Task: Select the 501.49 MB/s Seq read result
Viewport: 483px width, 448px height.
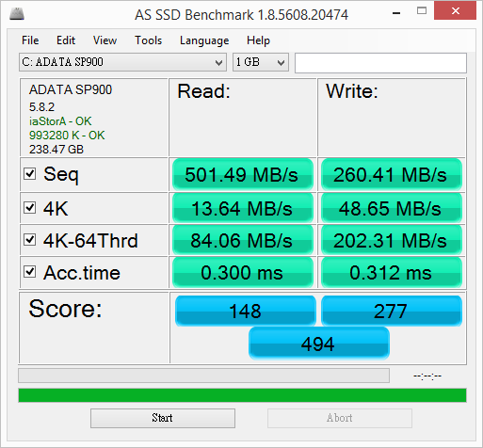Action: (243, 175)
